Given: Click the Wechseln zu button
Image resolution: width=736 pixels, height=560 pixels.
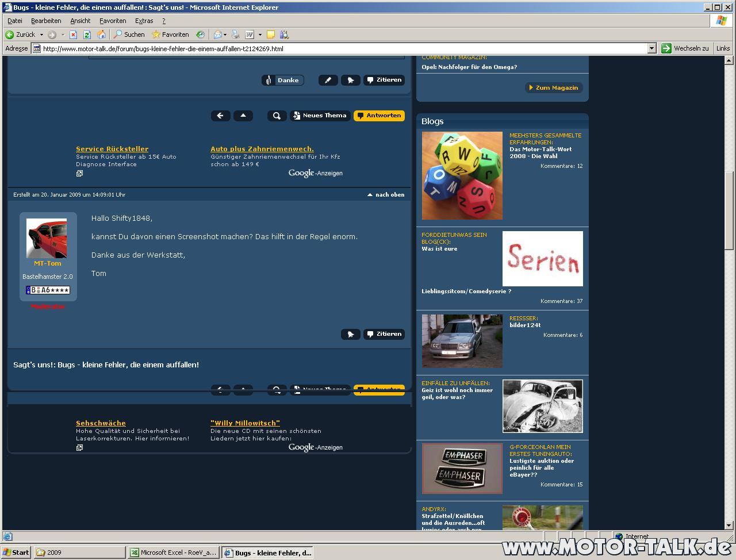Looking at the screenshot, I should pos(685,48).
